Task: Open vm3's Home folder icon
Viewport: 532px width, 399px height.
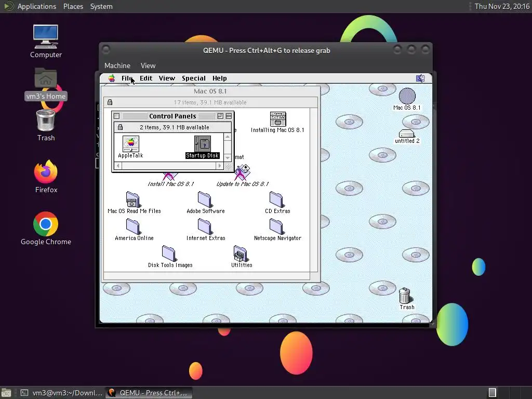Action: [46, 78]
